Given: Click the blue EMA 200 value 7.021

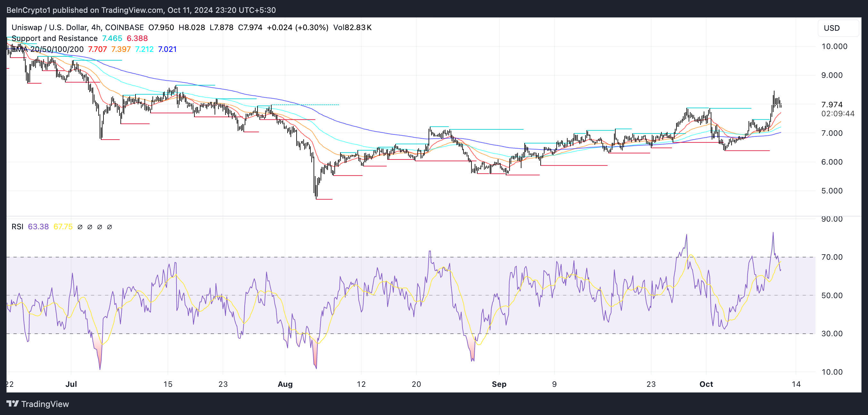Looking at the screenshot, I should tap(167, 49).
